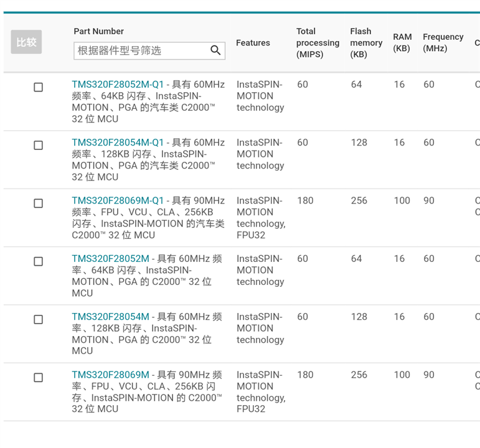Click the 比较 compare button
Image resolution: width=480 pixels, height=448 pixels.
click(26, 42)
